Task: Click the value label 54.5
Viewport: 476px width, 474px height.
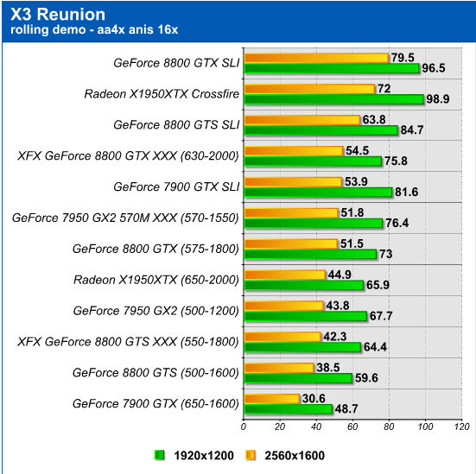Action: click(x=357, y=150)
